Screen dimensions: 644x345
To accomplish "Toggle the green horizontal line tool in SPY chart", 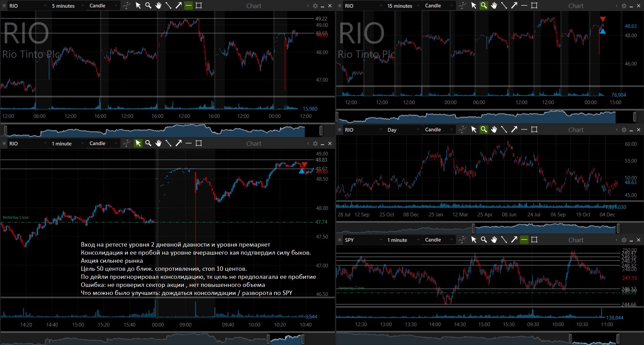I will tap(524, 240).
